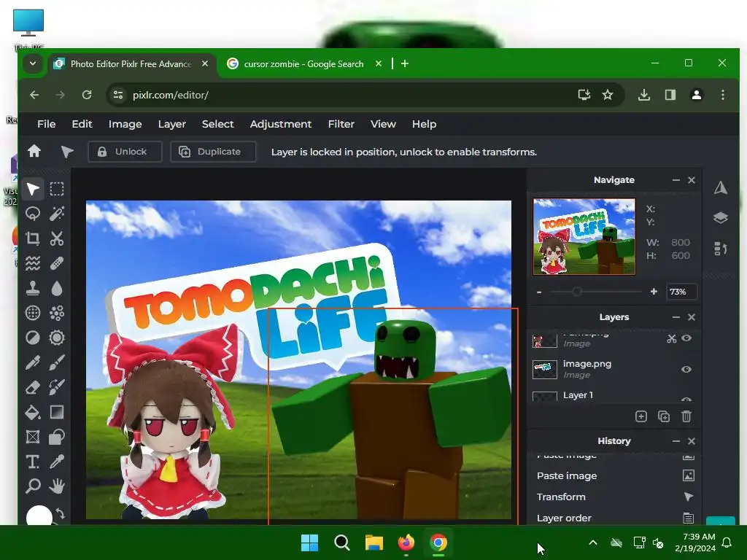
Task: Select the sun-shaped Sponge tool
Action: click(x=57, y=338)
